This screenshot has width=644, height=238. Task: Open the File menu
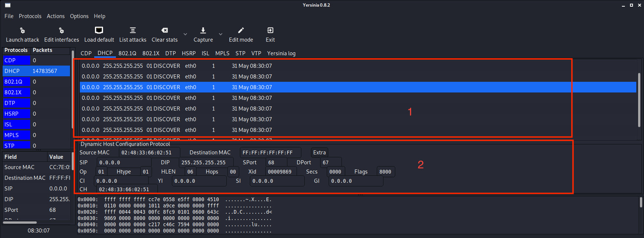pyautogui.click(x=9, y=16)
